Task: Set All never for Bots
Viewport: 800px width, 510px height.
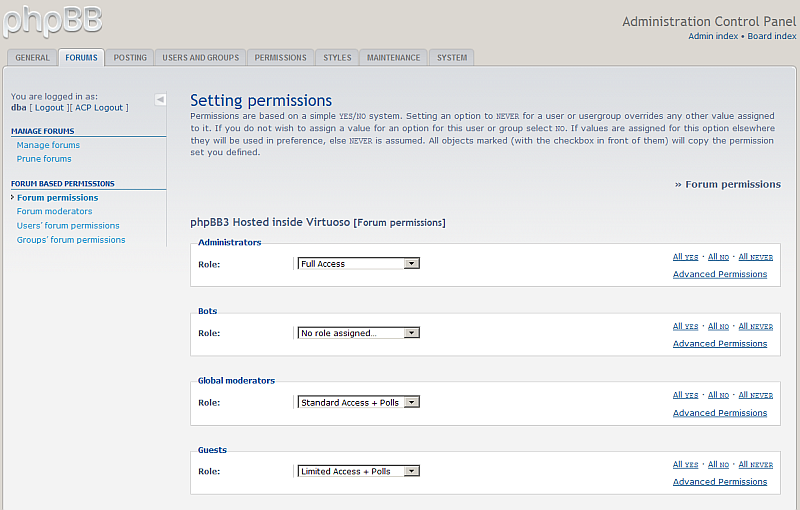Action: click(755, 326)
